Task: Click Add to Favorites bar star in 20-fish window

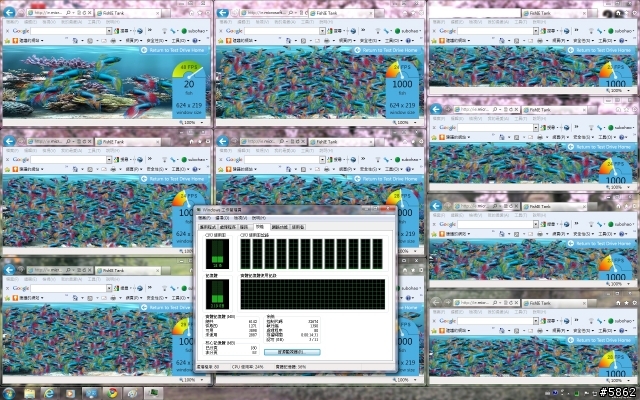Action: (7, 41)
